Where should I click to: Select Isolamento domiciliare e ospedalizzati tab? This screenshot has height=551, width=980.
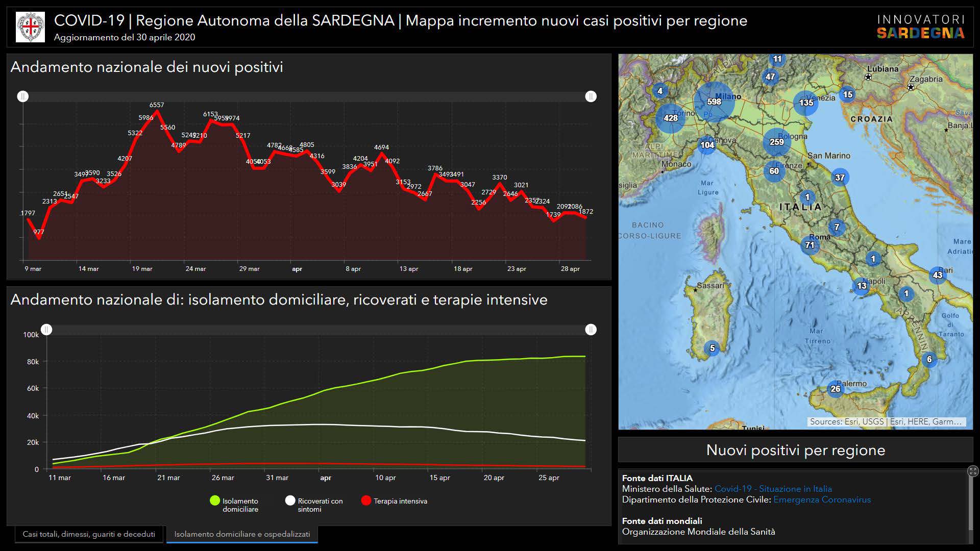(242, 534)
